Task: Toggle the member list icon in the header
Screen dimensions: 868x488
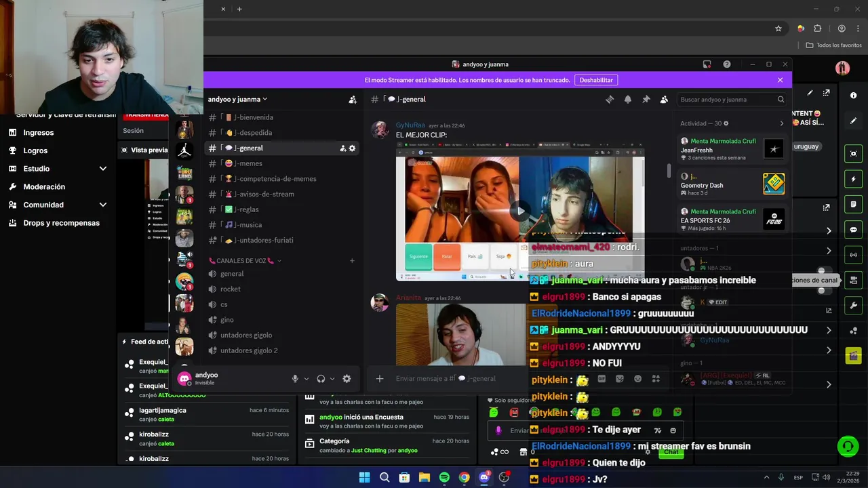Action: 664,100
